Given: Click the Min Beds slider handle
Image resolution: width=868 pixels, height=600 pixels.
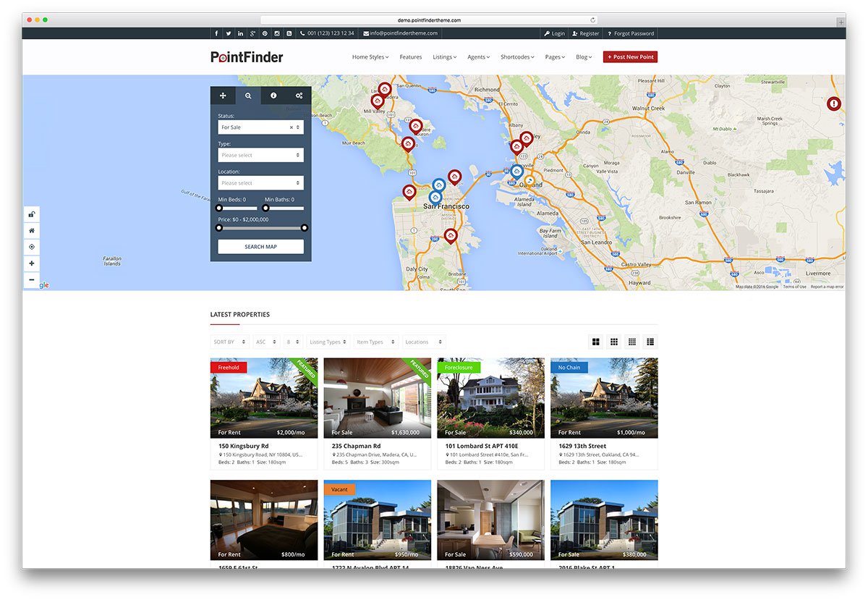Looking at the screenshot, I should pyautogui.click(x=219, y=208).
